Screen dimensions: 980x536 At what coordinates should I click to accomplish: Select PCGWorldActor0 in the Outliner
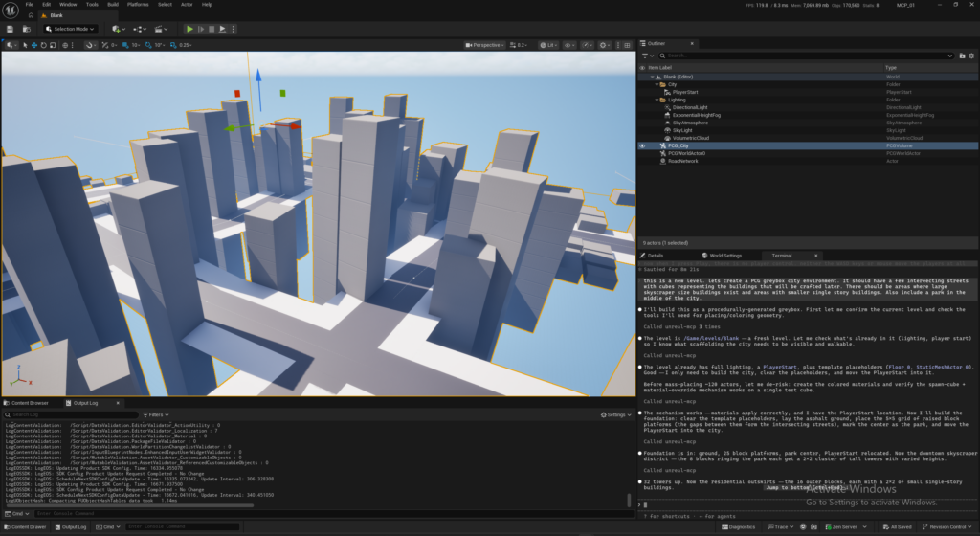(x=686, y=153)
